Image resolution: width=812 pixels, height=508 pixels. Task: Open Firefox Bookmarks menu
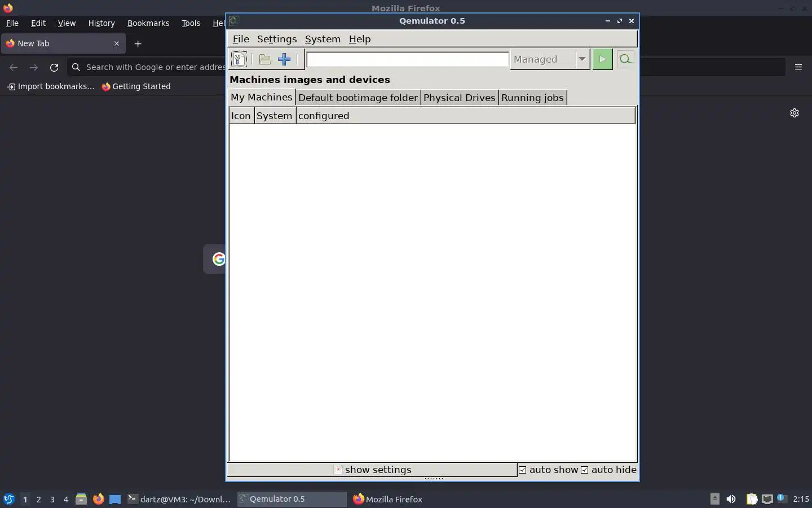click(148, 23)
